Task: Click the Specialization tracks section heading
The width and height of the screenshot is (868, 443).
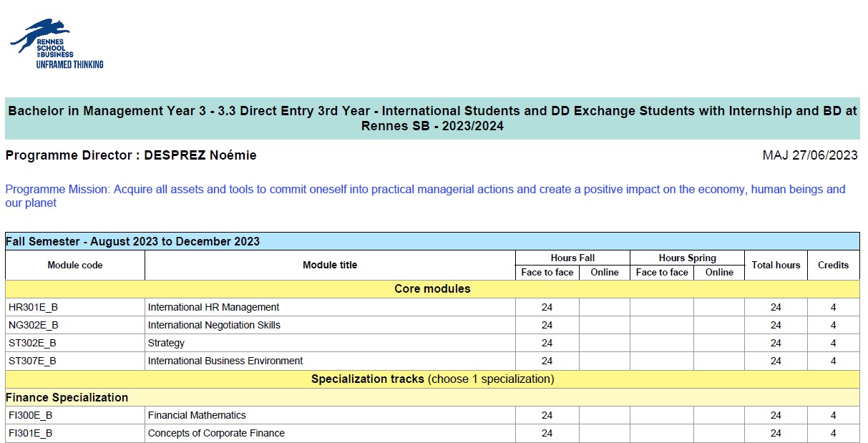Action: tap(432, 379)
